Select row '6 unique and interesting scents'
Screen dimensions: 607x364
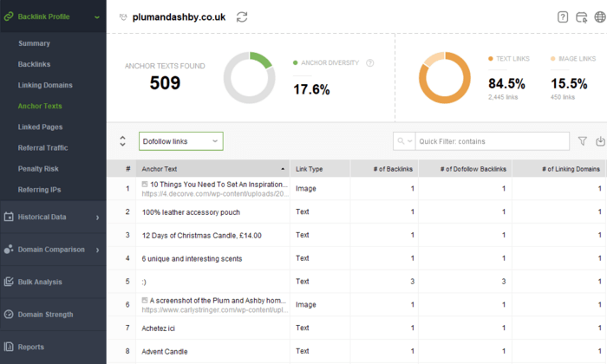click(x=356, y=258)
